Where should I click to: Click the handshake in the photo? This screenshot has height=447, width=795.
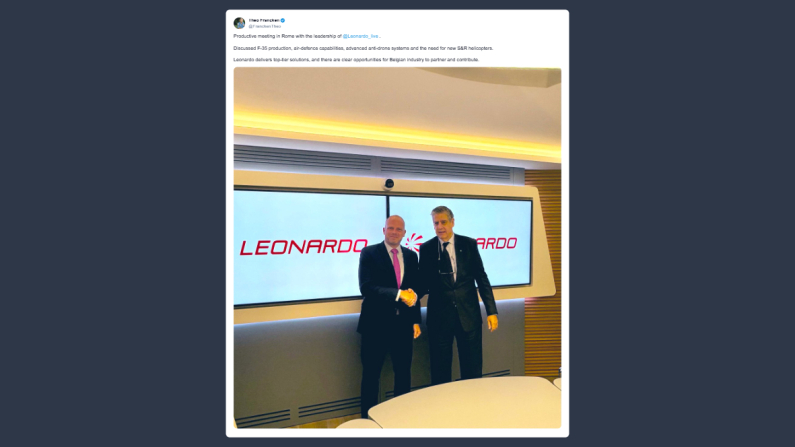(x=408, y=297)
